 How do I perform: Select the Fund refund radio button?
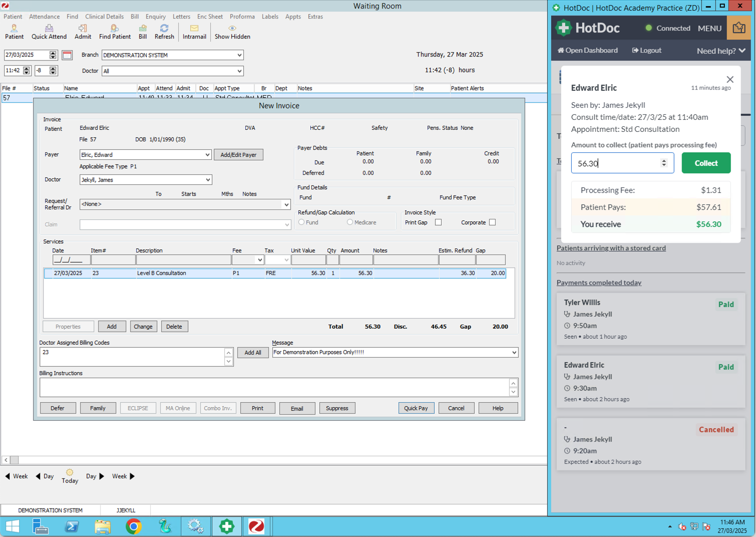point(301,222)
